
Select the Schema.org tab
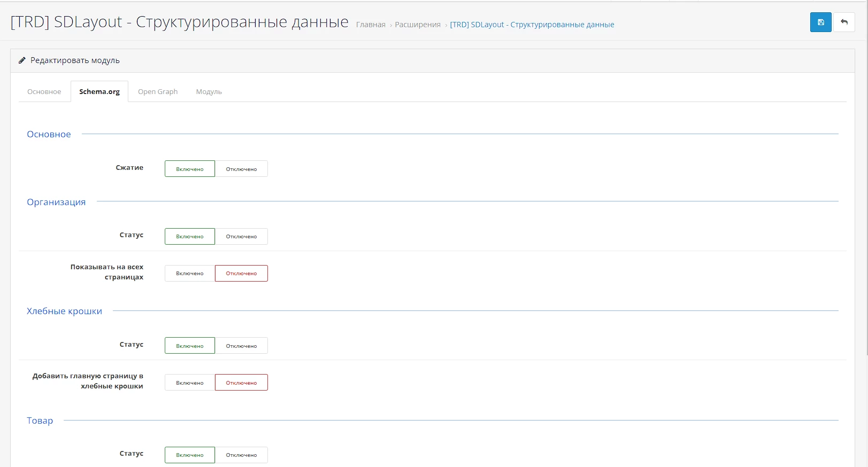point(99,91)
